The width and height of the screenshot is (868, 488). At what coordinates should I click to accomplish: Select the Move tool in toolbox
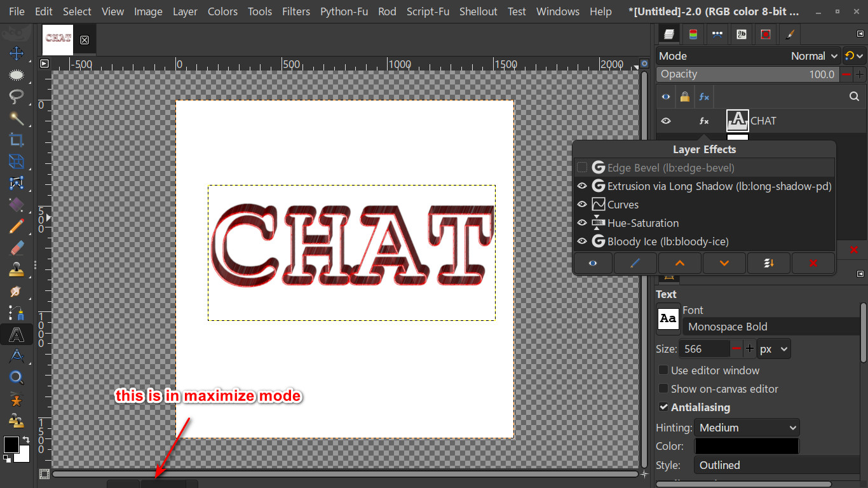pyautogui.click(x=17, y=53)
